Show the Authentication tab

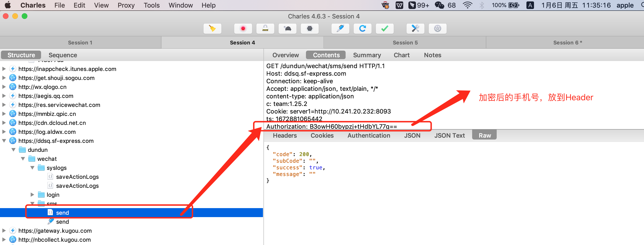tap(369, 136)
